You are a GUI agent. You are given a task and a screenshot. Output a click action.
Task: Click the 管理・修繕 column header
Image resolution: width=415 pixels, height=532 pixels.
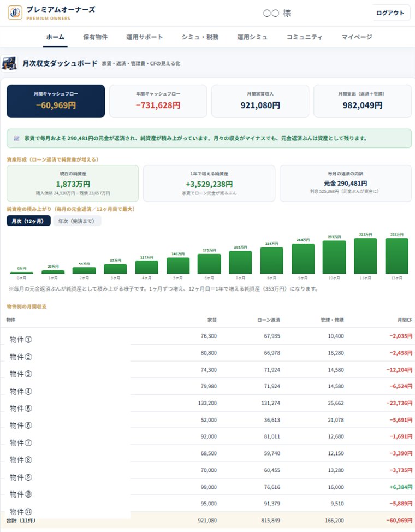333,320
